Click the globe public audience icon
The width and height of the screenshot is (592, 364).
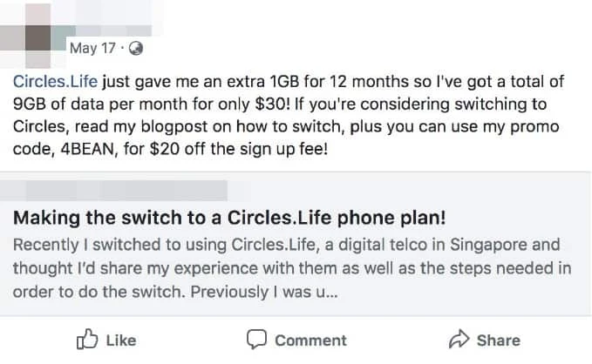click(x=135, y=47)
